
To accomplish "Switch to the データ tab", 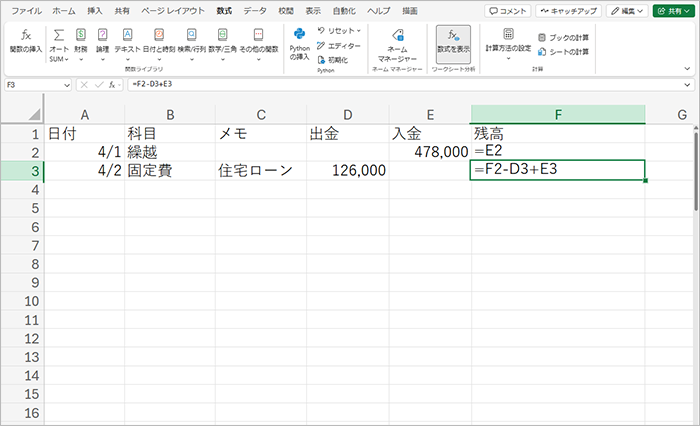I will (255, 10).
